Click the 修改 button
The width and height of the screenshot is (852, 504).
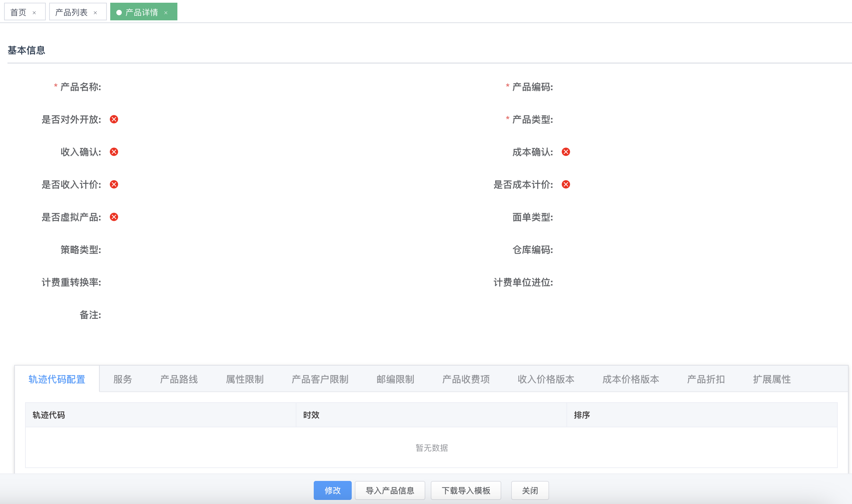pyautogui.click(x=332, y=490)
